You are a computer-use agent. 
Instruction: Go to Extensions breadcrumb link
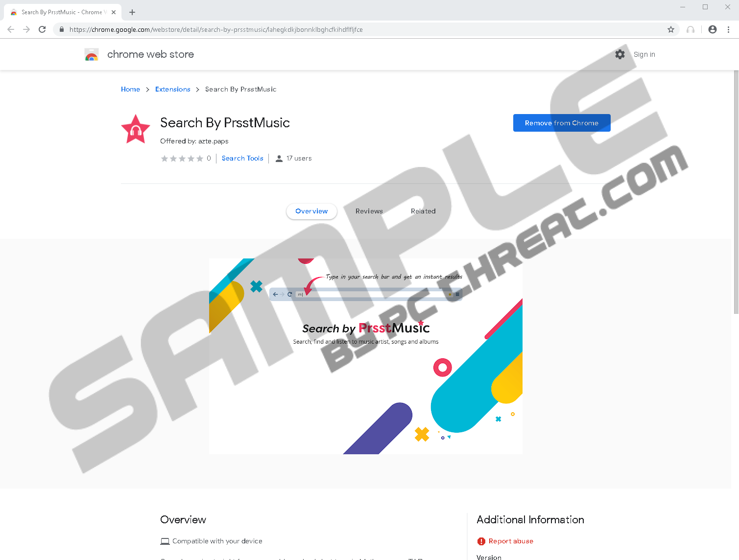pyautogui.click(x=173, y=89)
